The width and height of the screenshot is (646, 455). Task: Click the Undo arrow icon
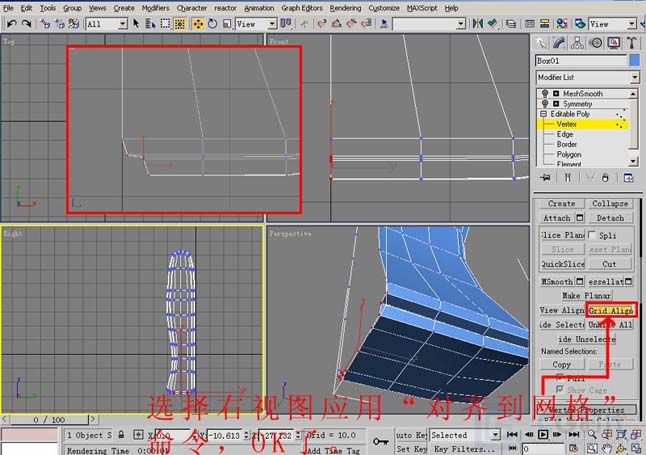point(12,24)
